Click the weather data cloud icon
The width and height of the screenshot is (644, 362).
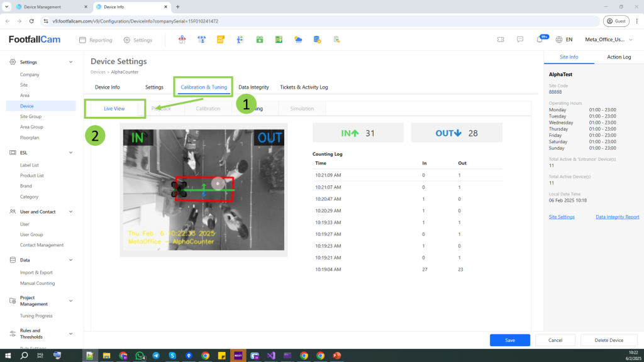point(297,39)
